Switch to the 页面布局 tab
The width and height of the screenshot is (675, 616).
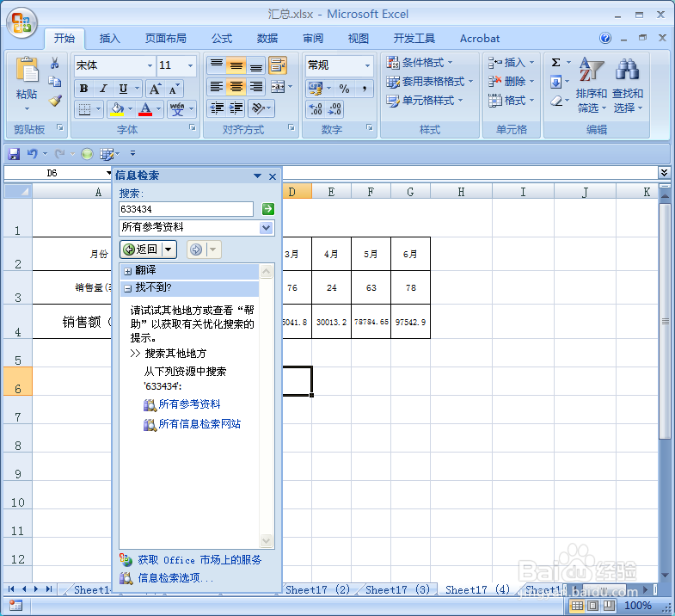(x=166, y=39)
